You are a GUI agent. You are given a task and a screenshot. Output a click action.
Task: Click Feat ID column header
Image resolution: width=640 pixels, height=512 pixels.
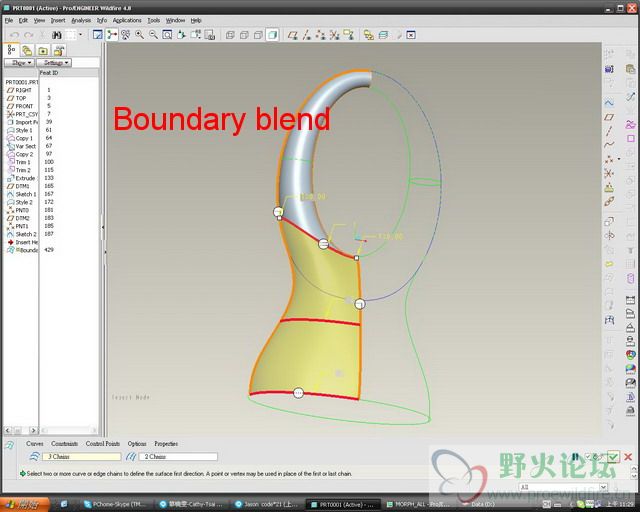click(49, 73)
